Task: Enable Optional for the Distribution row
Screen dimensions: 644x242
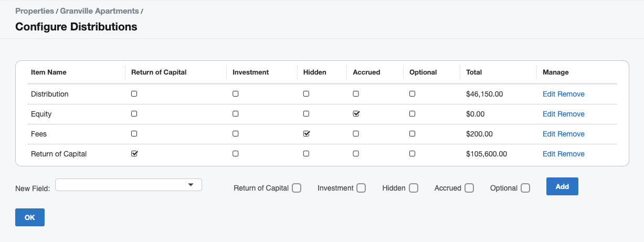Action: point(413,94)
